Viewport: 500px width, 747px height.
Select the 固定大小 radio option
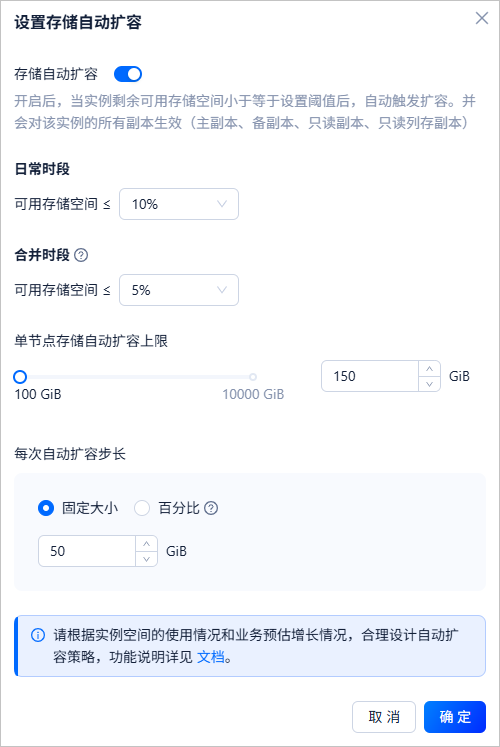pyautogui.click(x=46, y=508)
